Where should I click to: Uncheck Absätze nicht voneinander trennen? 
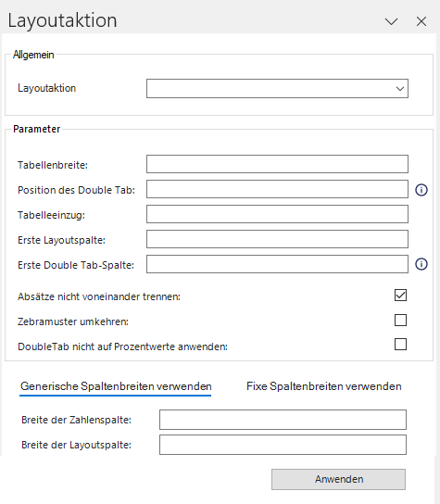(x=400, y=295)
